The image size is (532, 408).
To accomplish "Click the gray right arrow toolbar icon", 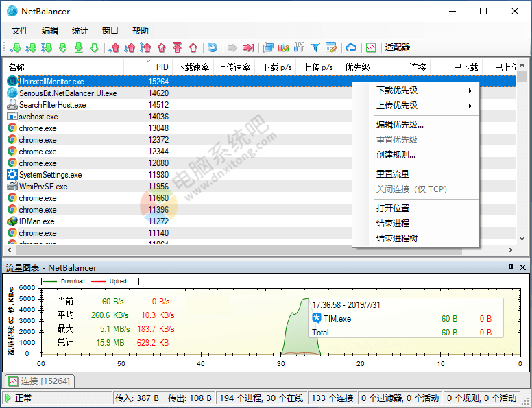I will (x=232, y=47).
